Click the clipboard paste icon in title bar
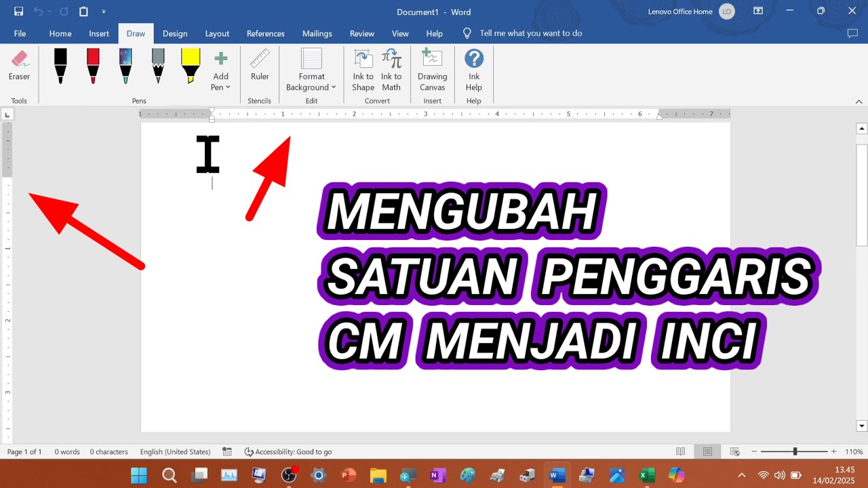Screen dimensions: 868x488 pyautogui.click(x=83, y=12)
